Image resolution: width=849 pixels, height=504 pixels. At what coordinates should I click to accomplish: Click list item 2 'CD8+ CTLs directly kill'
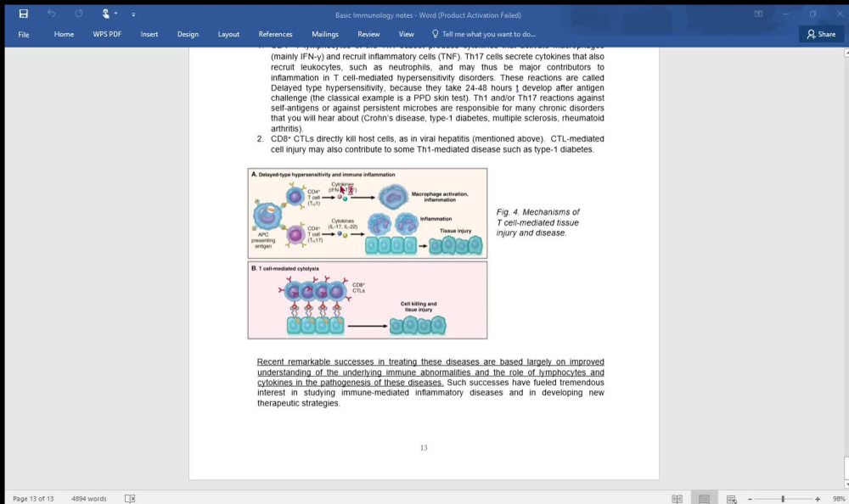coord(430,144)
